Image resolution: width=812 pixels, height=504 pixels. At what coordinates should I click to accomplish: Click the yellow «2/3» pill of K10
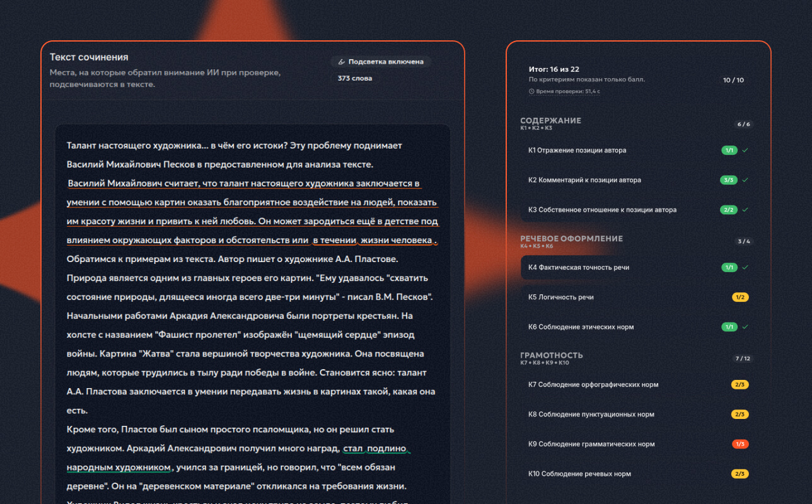740,474
